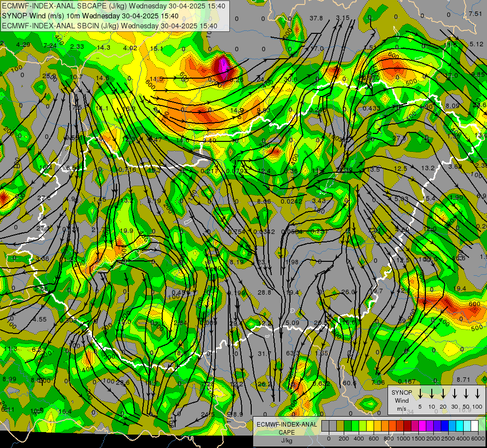The image size is (487, 448).
Task: Click the map value '63.3'
Action: [292, 353]
